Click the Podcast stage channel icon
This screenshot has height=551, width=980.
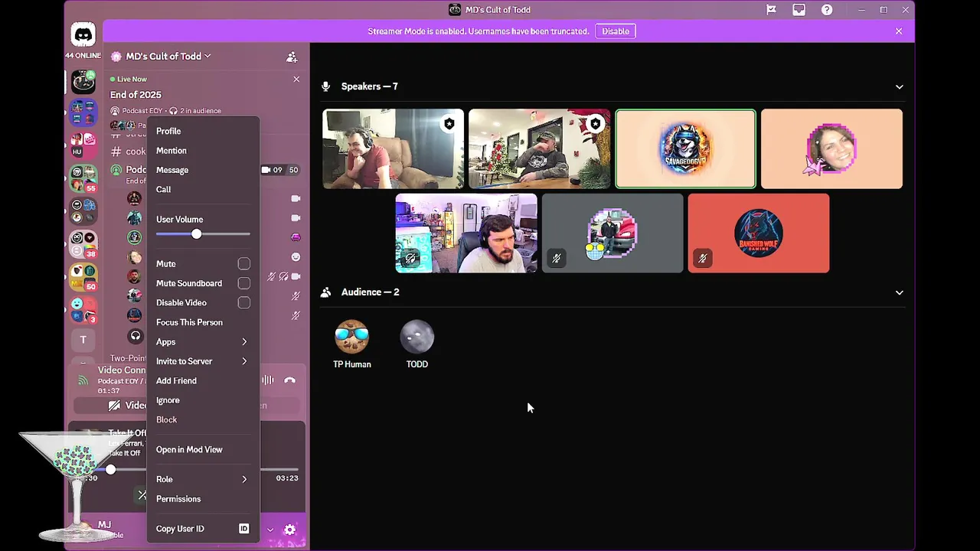(x=116, y=170)
